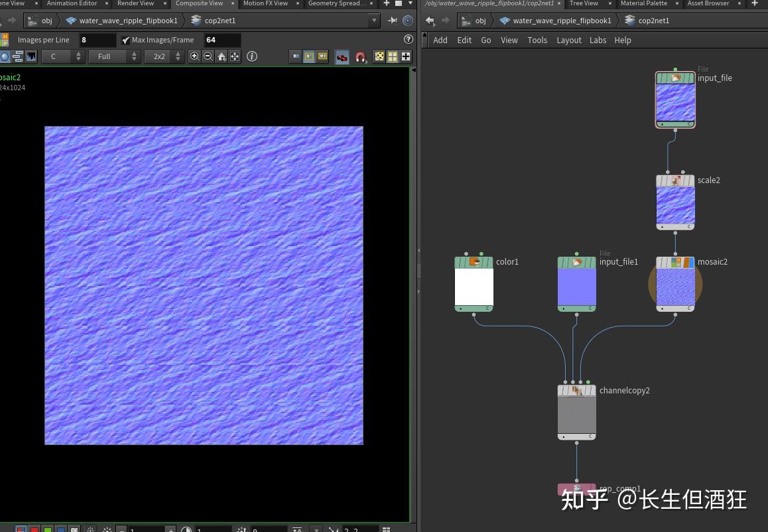This screenshot has height=532, width=768.
Task: Switch to the Composite View tab
Action: (201, 3)
